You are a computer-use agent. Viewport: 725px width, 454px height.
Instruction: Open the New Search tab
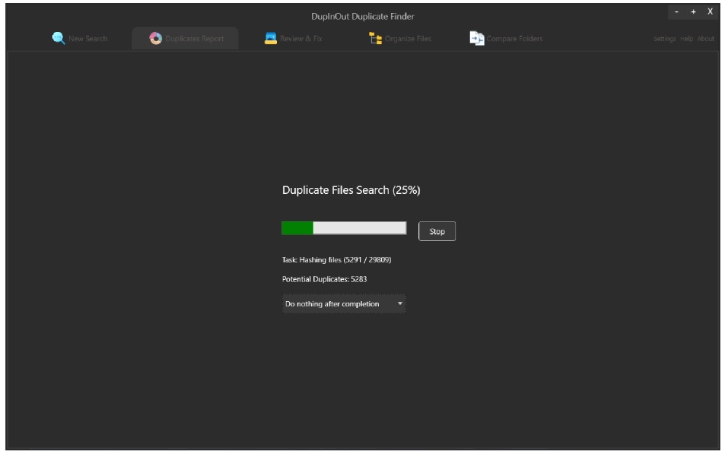[80, 38]
